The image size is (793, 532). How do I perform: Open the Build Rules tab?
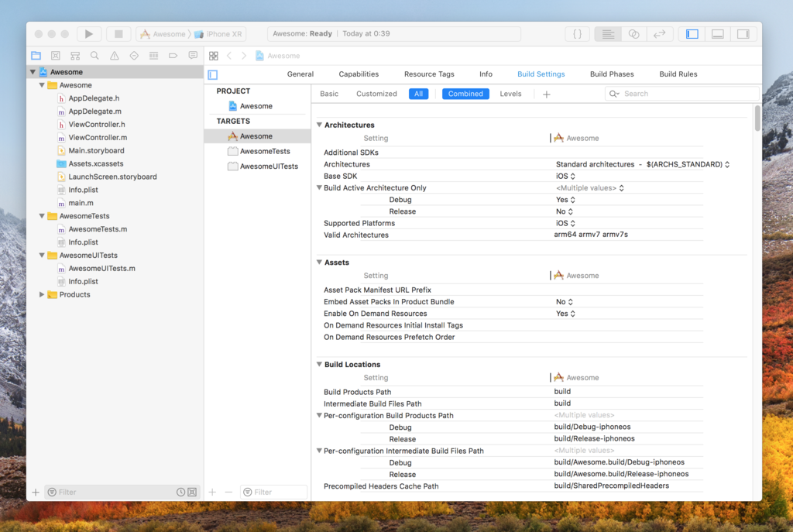678,74
